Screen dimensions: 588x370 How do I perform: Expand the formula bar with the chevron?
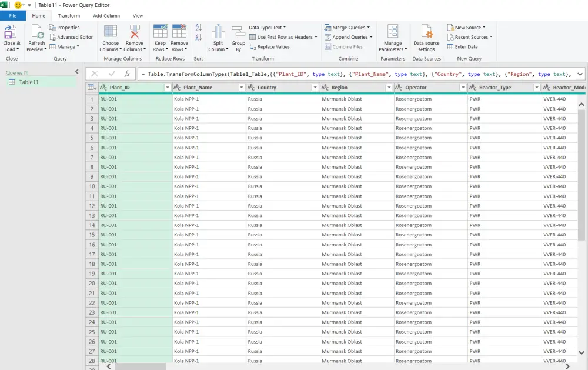(x=580, y=74)
